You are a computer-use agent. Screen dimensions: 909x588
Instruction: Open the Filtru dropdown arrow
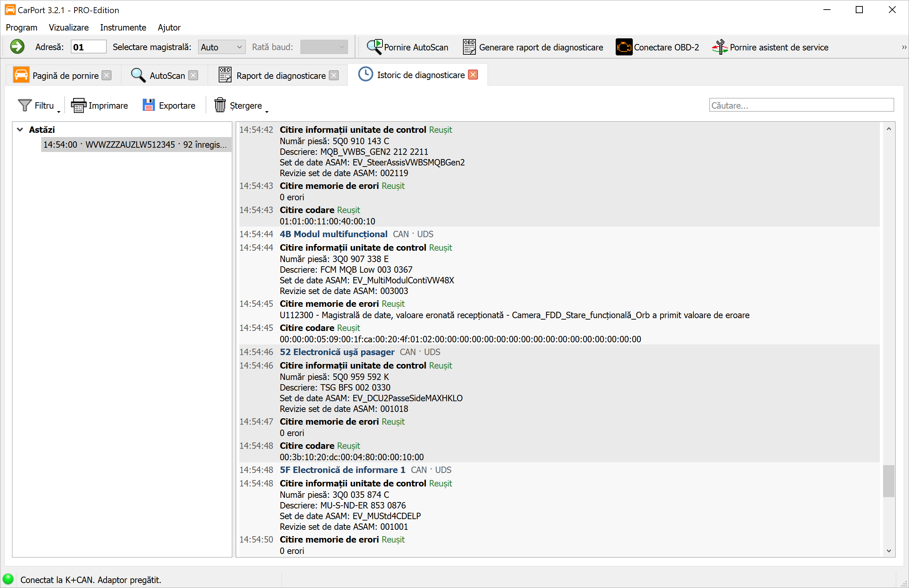59,111
